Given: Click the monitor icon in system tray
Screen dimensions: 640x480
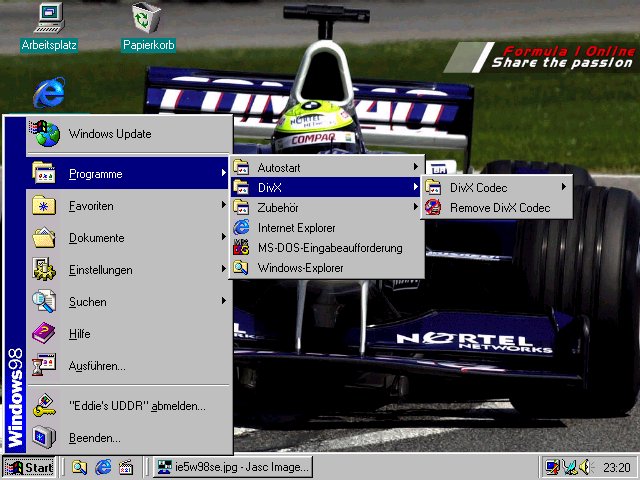Looking at the screenshot, I should (552, 467).
